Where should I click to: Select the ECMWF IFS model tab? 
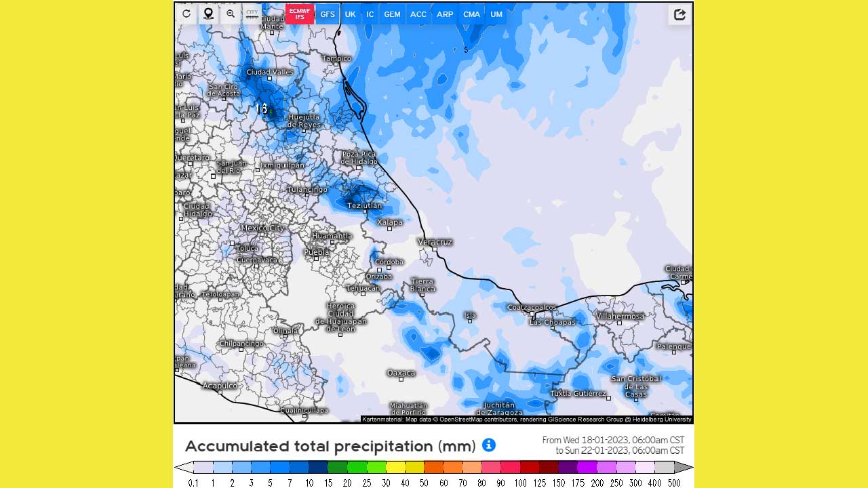point(300,14)
